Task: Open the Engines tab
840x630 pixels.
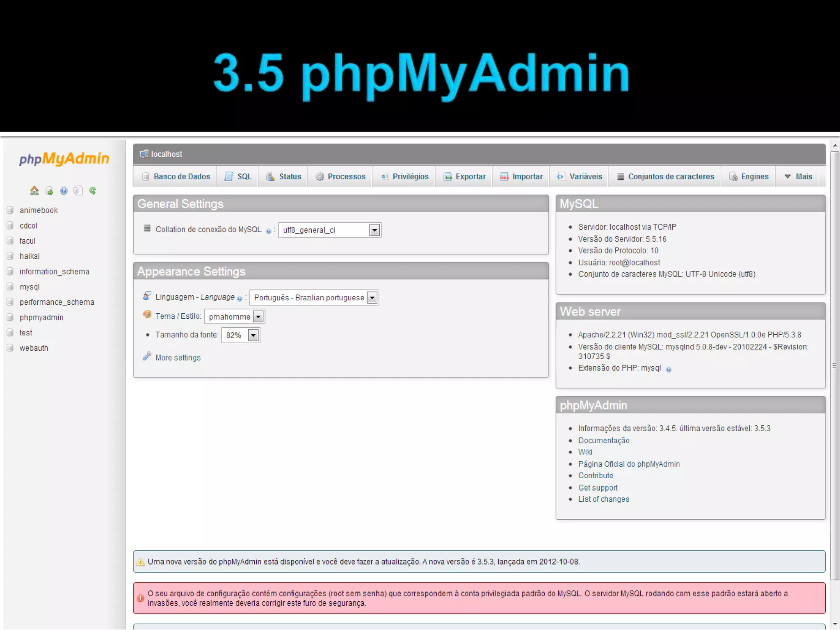Action: click(749, 176)
